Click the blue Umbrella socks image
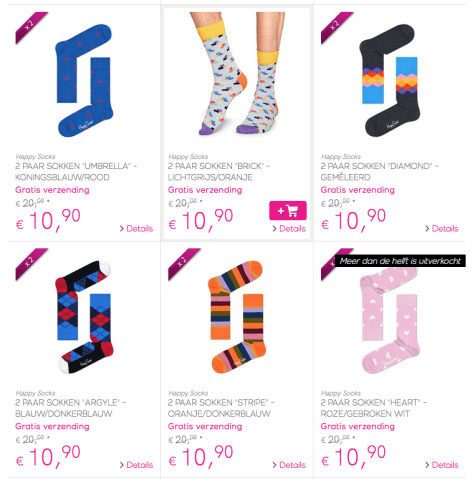475x481 pixels. [84, 80]
